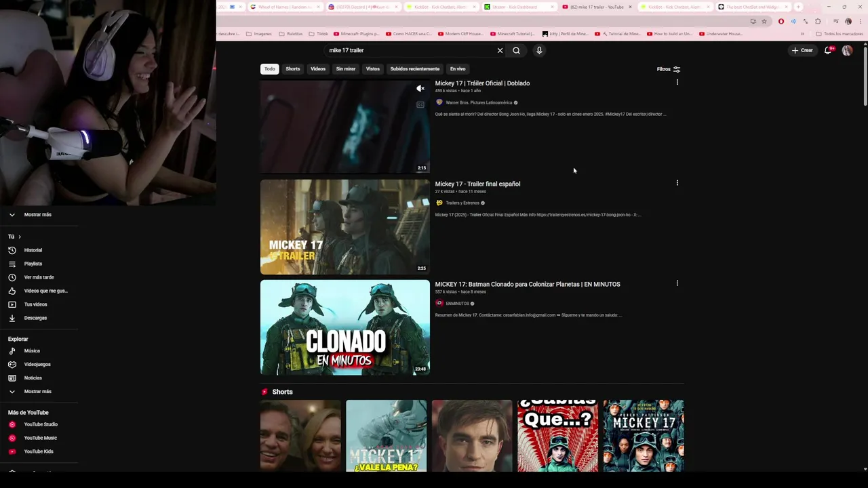Open more options for Batman Clonado video
Screen dimensions: 868x488
[x=677, y=283]
